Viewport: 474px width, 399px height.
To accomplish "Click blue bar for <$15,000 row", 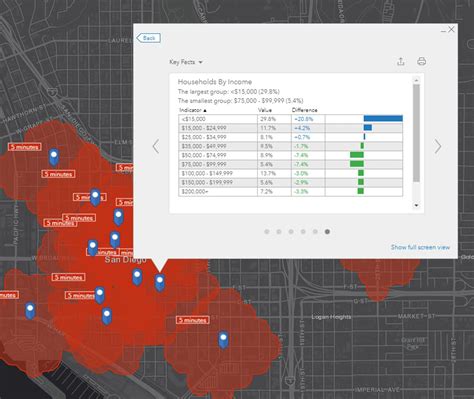I will (383, 118).
